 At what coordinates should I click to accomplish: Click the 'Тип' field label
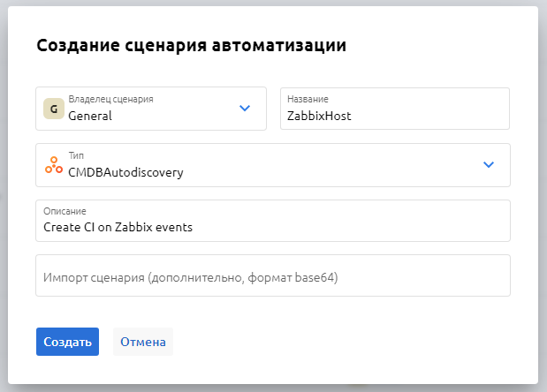76,156
